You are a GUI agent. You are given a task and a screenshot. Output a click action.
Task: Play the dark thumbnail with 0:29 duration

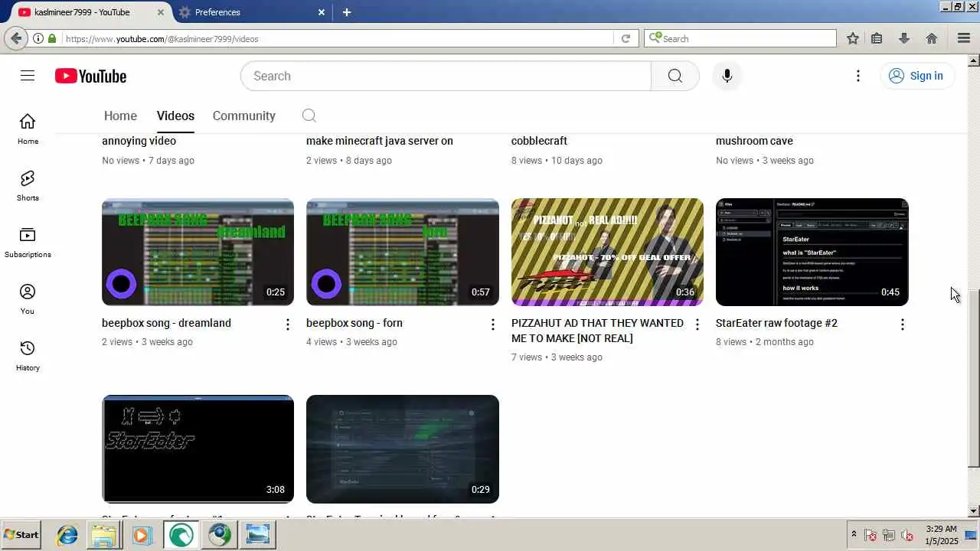tap(403, 448)
